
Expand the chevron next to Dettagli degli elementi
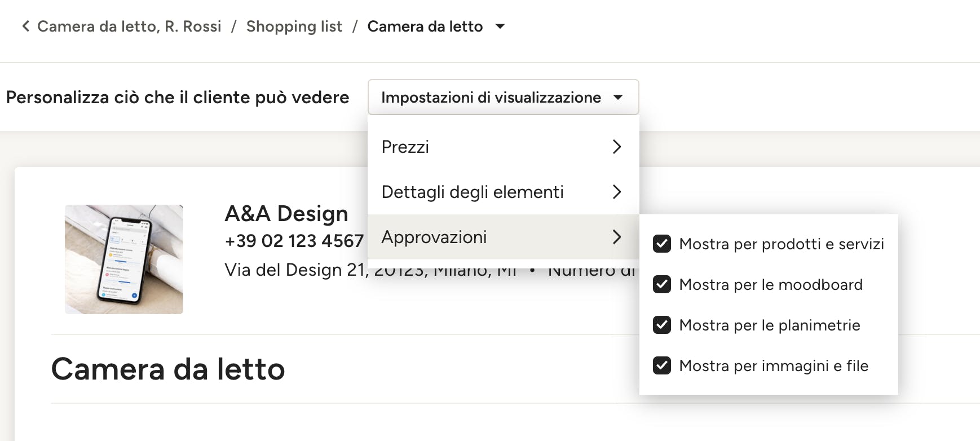[x=617, y=192]
